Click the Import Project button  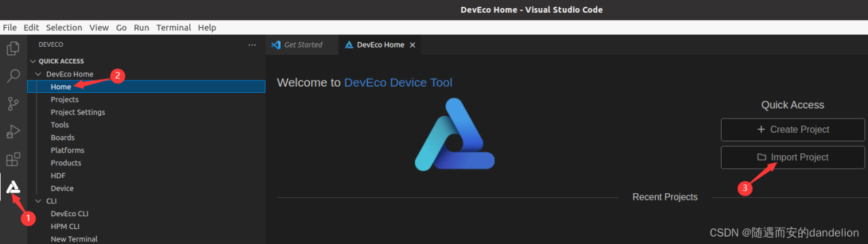click(793, 157)
